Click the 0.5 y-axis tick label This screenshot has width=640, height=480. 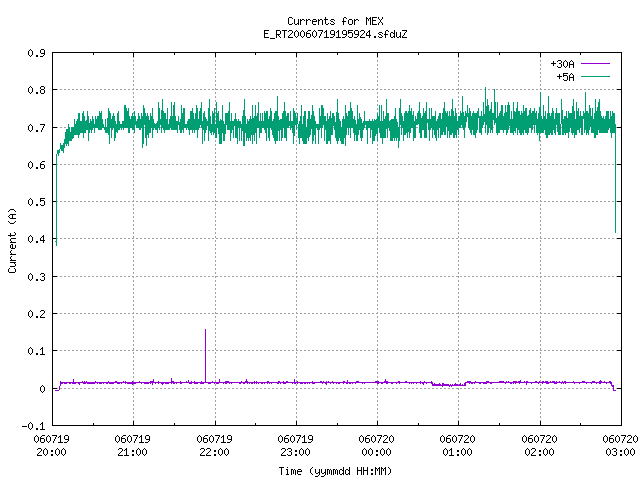point(36,202)
